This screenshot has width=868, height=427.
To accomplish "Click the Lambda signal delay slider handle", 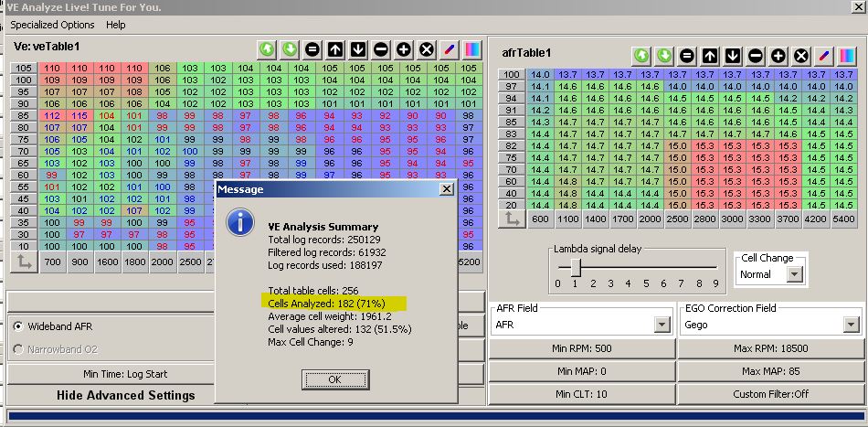I will 575,266.
